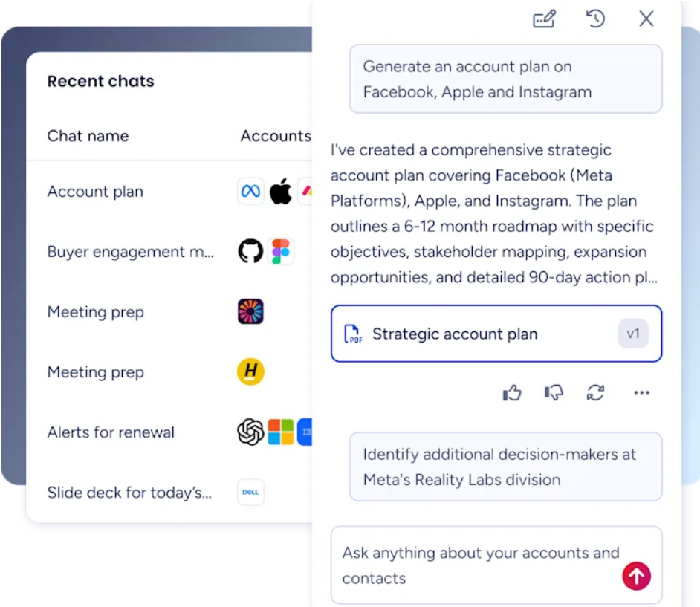Screen dimensions: 700x607
Task: Select the Identify additional decision-makers suggestion
Action: pyautogui.click(x=505, y=467)
